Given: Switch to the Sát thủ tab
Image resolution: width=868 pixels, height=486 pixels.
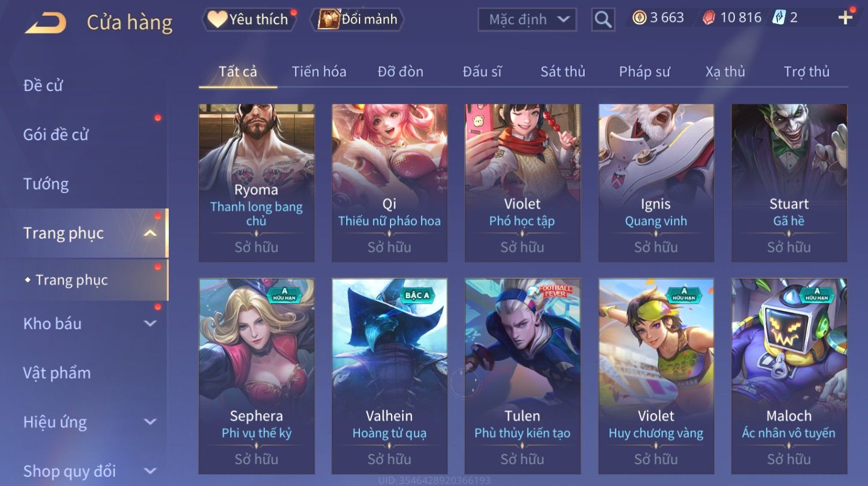Looking at the screenshot, I should tap(563, 71).
